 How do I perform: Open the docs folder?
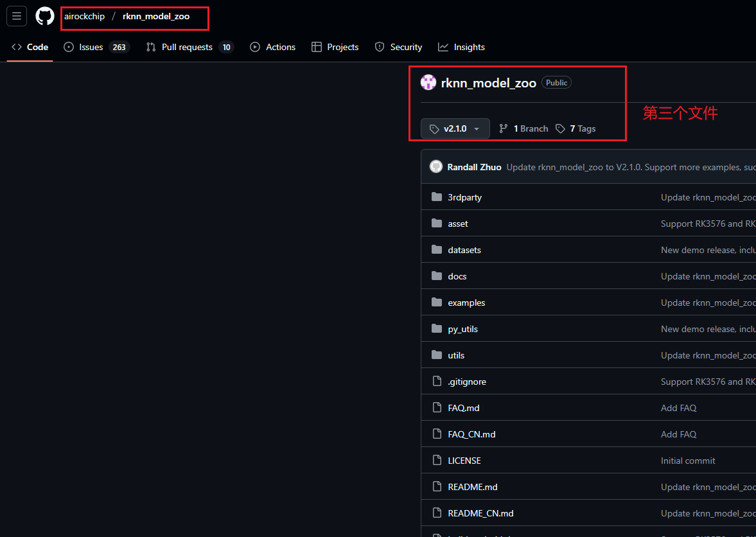pyautogui.click(x=457, y=276)
